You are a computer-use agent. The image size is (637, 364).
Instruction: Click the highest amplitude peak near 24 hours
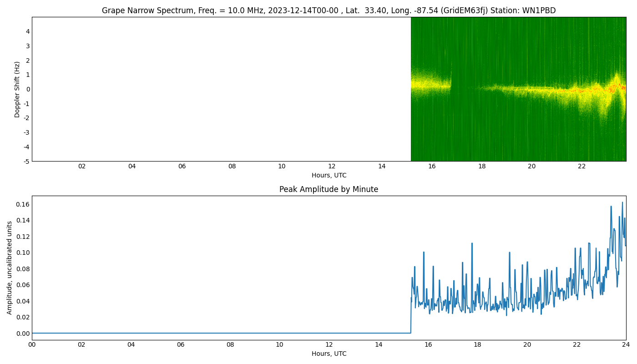coord(622,202)
